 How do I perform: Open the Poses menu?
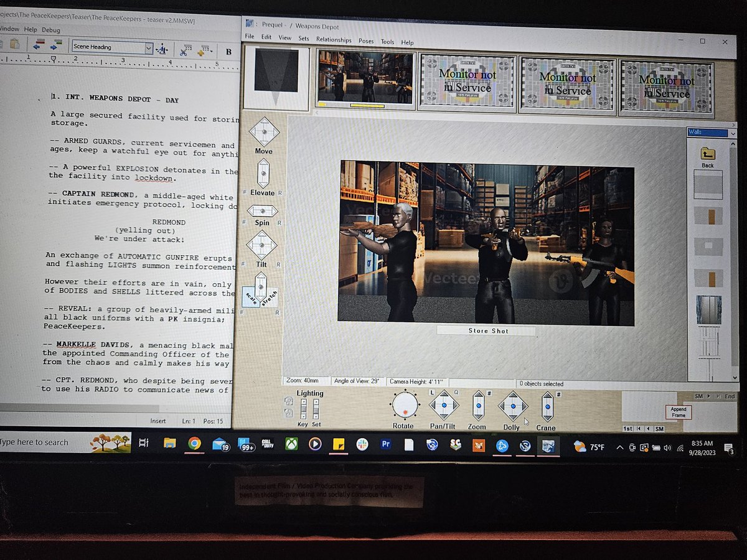pos(366,42)
